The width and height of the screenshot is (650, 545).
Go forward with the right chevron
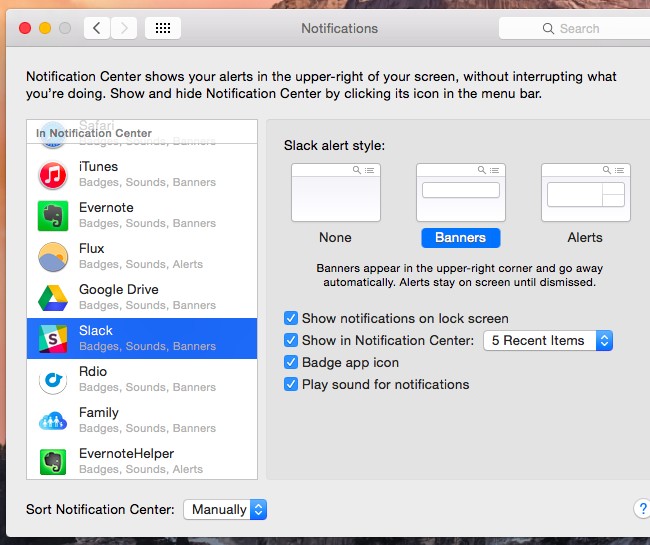(124, 28)
